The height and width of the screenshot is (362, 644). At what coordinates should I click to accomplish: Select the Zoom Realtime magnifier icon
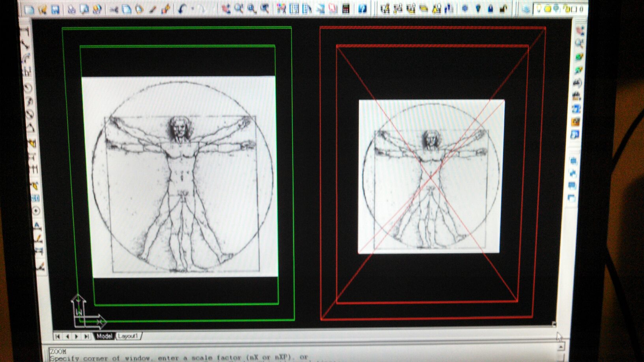click(x=239, y=8)
